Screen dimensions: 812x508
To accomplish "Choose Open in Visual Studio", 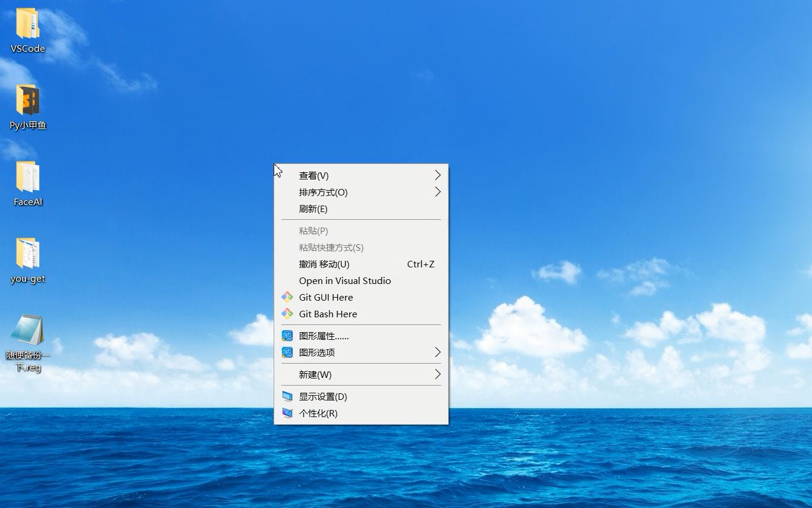I will click(345, 280).
